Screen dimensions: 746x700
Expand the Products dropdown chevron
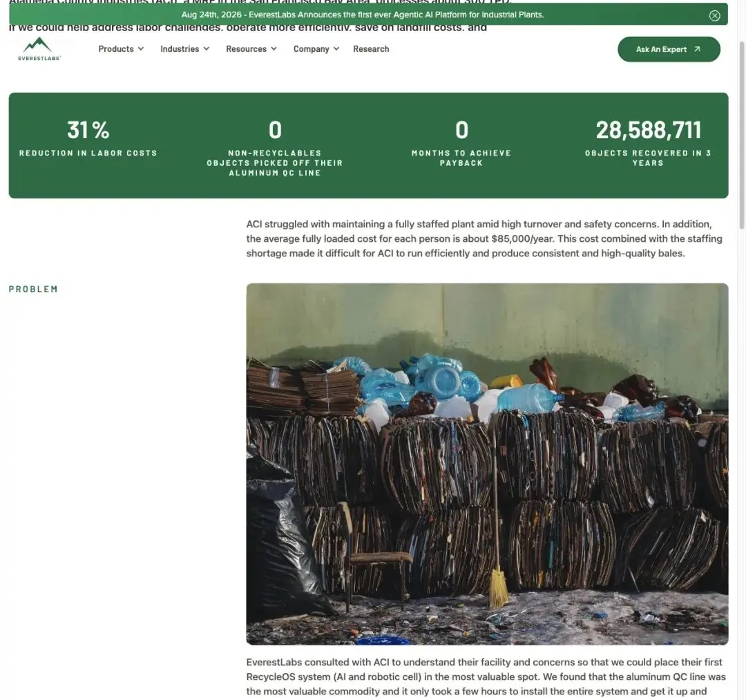click(141, 48)
